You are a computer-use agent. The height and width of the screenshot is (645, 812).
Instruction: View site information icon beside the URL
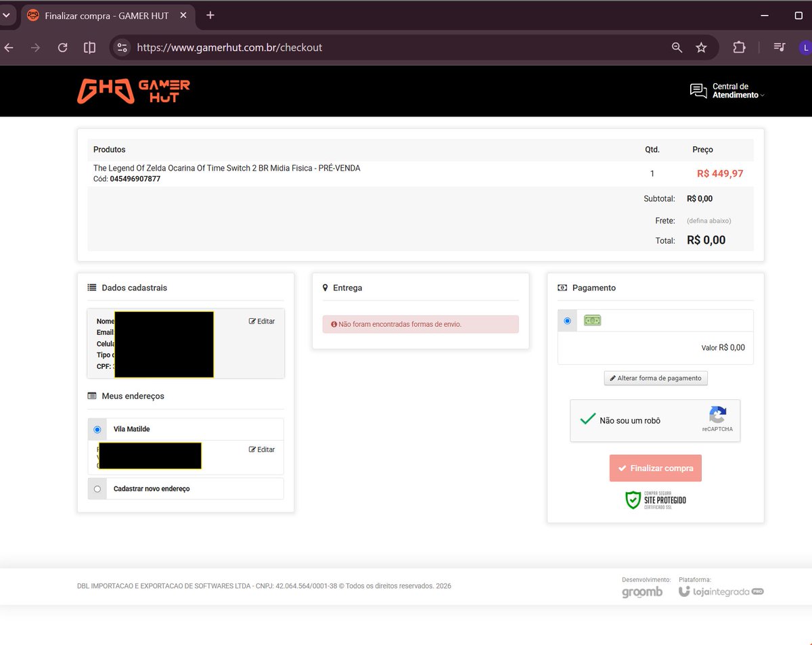(122, 47)
